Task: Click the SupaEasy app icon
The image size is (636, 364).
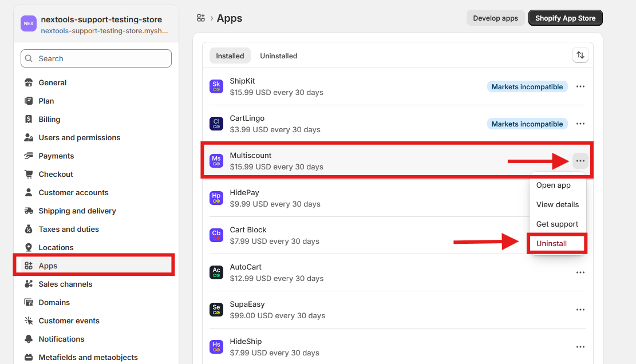Action: 216,310
